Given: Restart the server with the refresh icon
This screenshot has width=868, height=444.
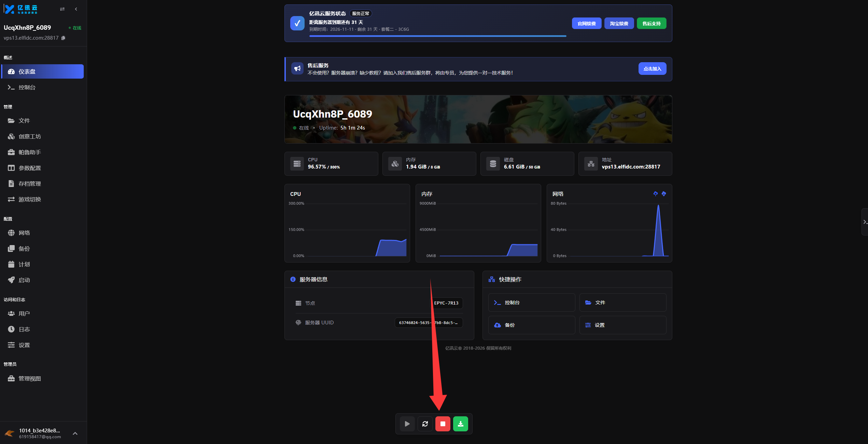Looking at the screenshot, I should 425,424.
